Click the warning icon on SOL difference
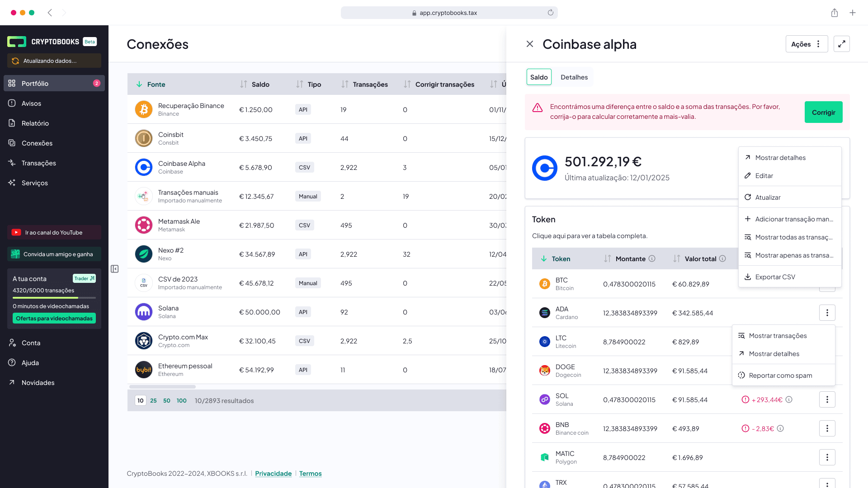The width and height of the screenshot is (868, 488). pyautogui.click(x=745, y=399)
